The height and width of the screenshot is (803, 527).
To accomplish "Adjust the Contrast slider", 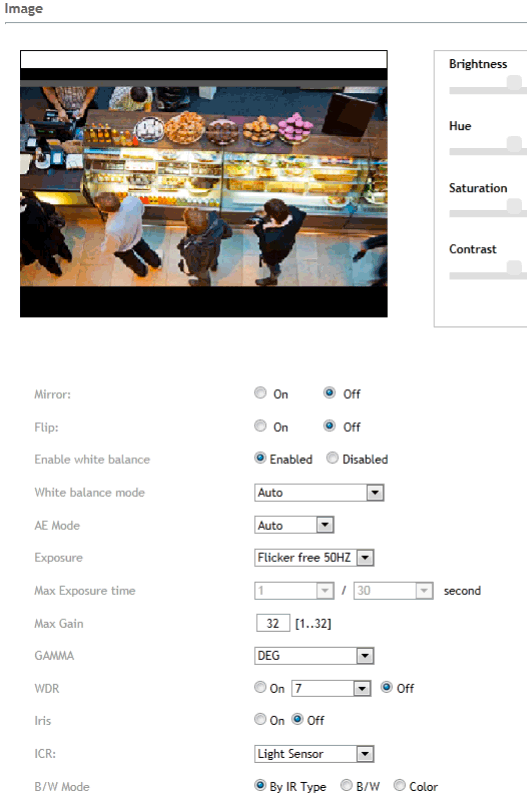I will (514, 268).
